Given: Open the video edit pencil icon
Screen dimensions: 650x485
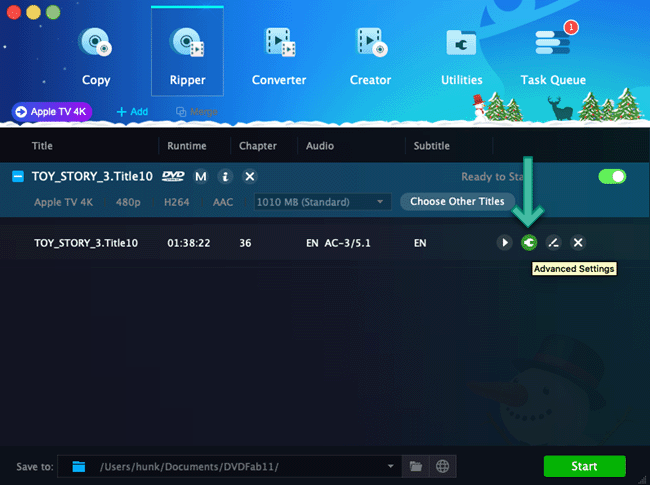Looking at the screenshot, I should 553,242.
